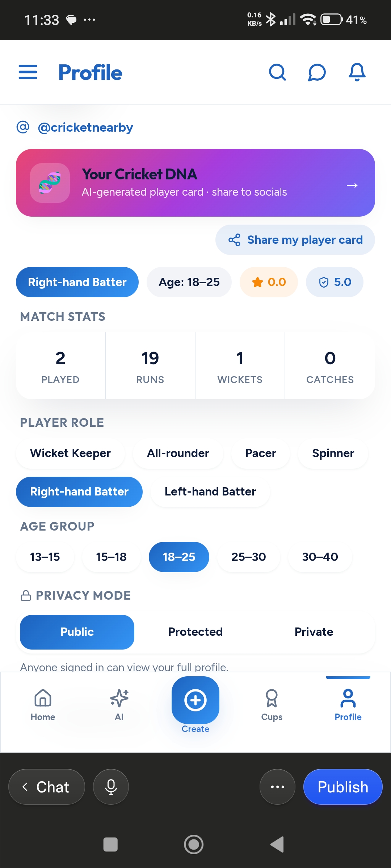Open messages via chat bubble icon
Viewport: 391px width, 868px height.
point(317,72)
